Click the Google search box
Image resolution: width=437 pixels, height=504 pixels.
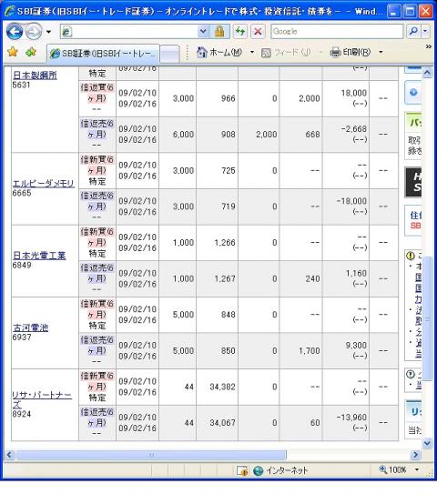(337, 32)
